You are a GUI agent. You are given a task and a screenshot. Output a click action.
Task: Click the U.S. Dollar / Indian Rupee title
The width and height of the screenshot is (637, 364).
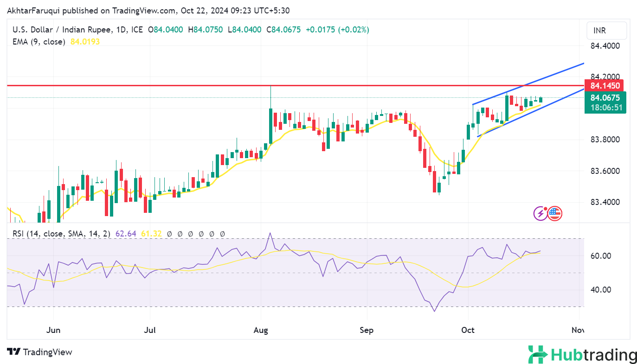tap(62, 30)
